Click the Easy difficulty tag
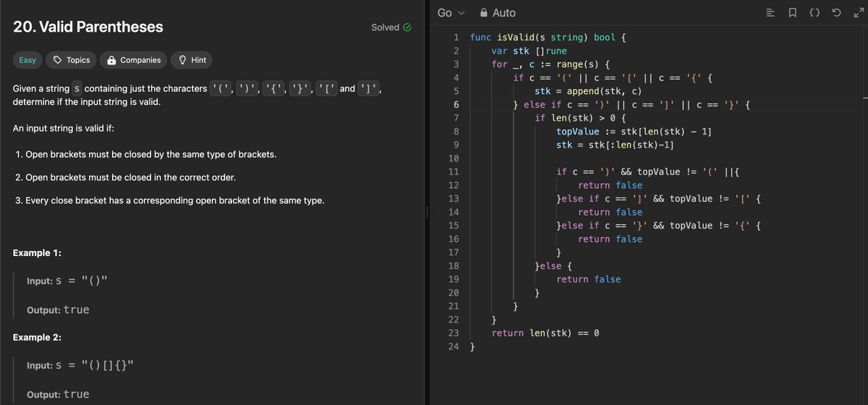This screenshot has width=868, height=405. click(x=27, y=60)
